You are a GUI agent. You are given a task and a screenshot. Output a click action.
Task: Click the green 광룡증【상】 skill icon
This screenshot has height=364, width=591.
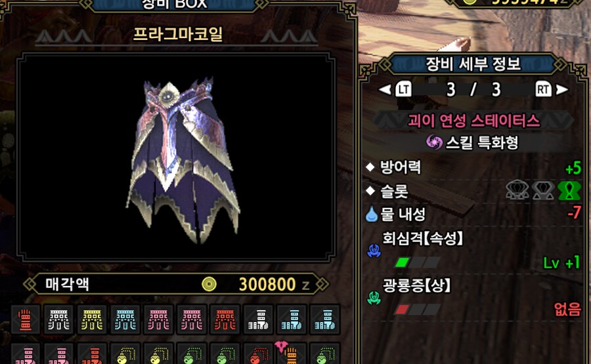[x=374, y=298]
